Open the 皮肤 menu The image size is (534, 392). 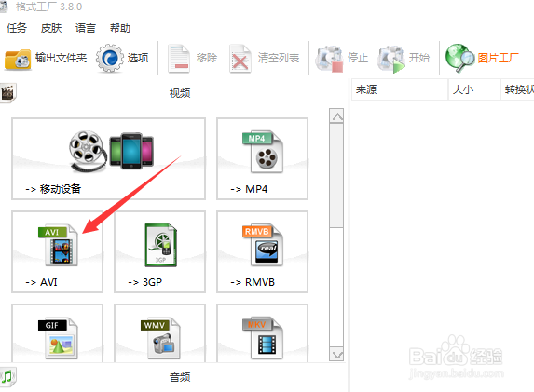[51, 28]
